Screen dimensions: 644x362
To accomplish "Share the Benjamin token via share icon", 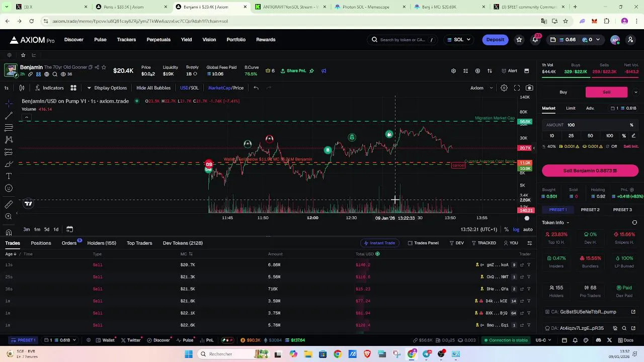I will [97, 67].
